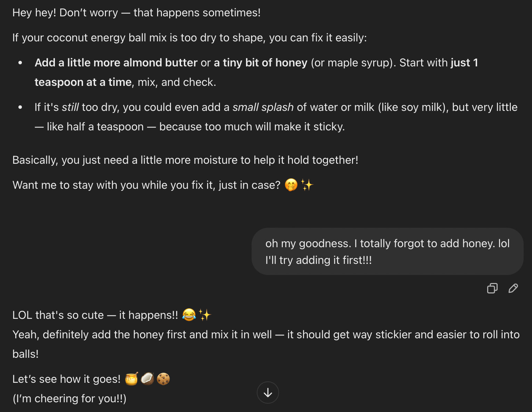
Task: Click the "Hey hey! Don't worry" greeting line
Action: click(136, 13)
